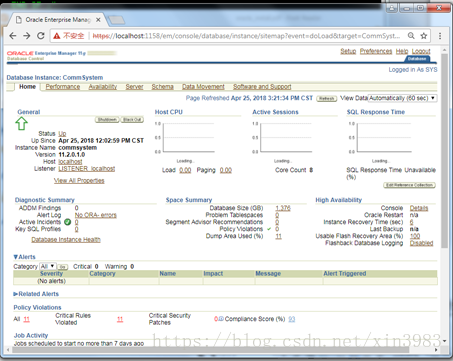Click the vertical page scrollbar
The image size is (453, 361).
pos(444,150)
